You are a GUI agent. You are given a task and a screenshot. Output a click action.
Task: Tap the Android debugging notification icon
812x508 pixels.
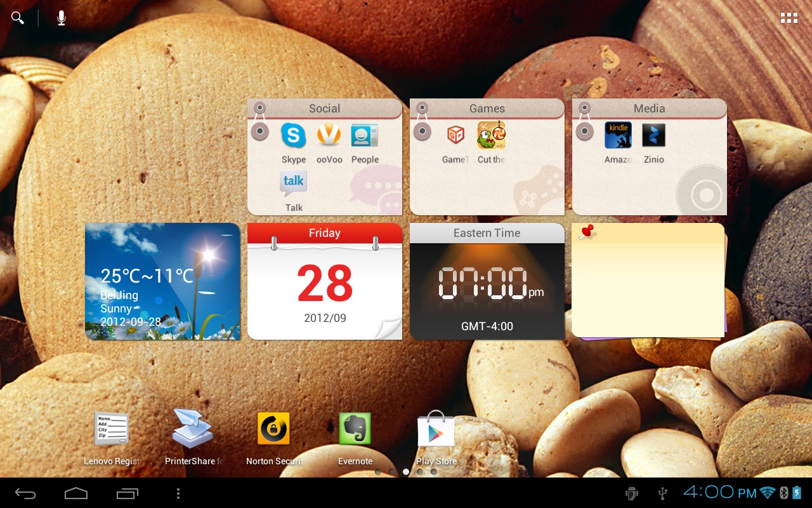click(632, 493)
